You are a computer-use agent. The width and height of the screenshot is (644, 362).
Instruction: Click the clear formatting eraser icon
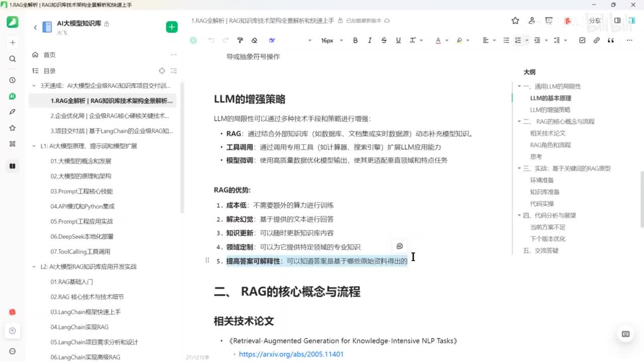click(254, 40)
